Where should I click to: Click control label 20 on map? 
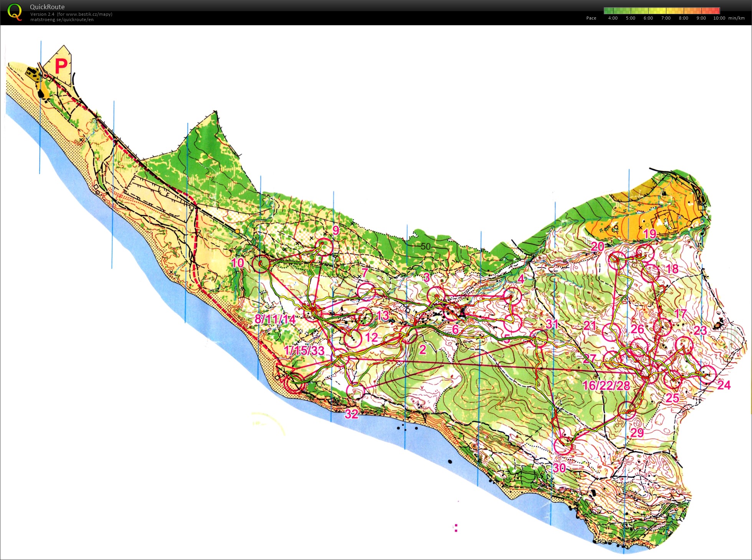click(597, 247)
